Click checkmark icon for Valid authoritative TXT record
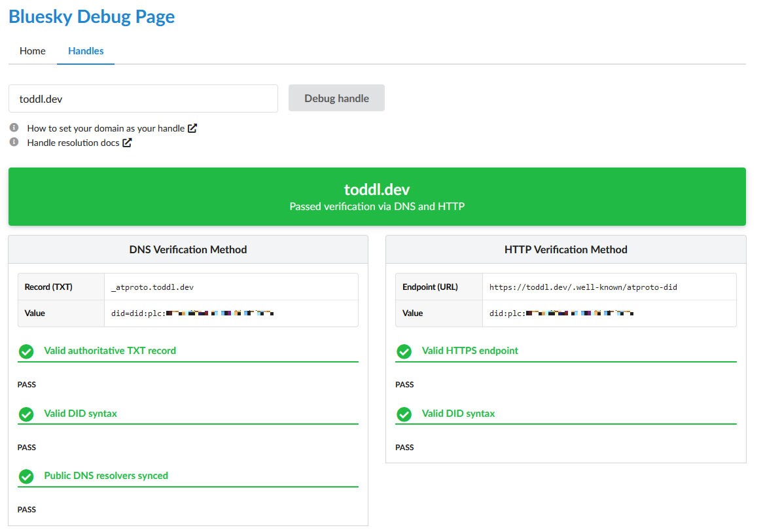This screenshot has height=532, width=763. click(26, 351)
